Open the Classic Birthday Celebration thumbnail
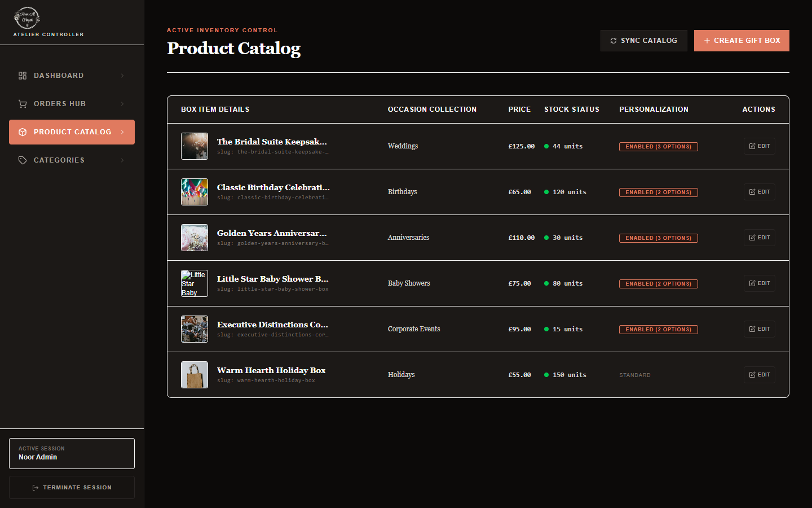Image resolution: width=812 pixels, height=508 pixels. coord(195,192)
